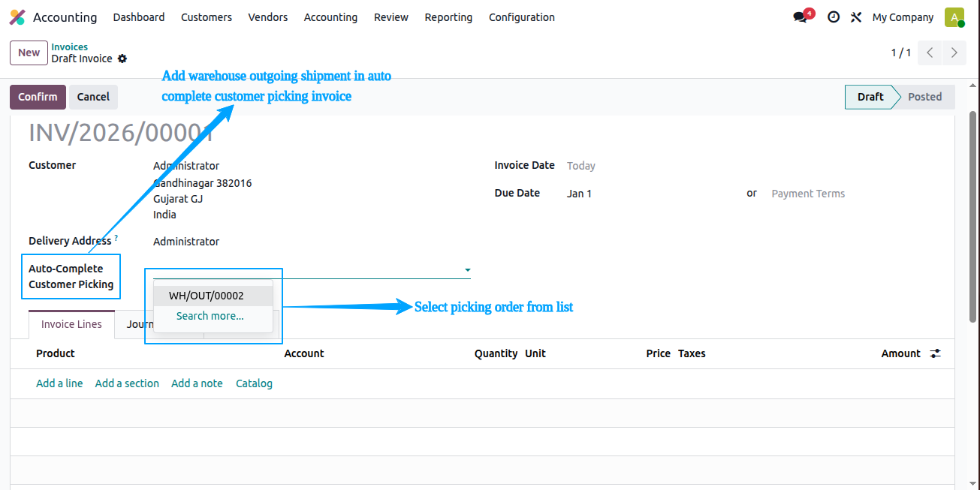This screenshot has height=490, width=980.
Task: Click Search more... in the picking dropdown
Action: (210, 316)
